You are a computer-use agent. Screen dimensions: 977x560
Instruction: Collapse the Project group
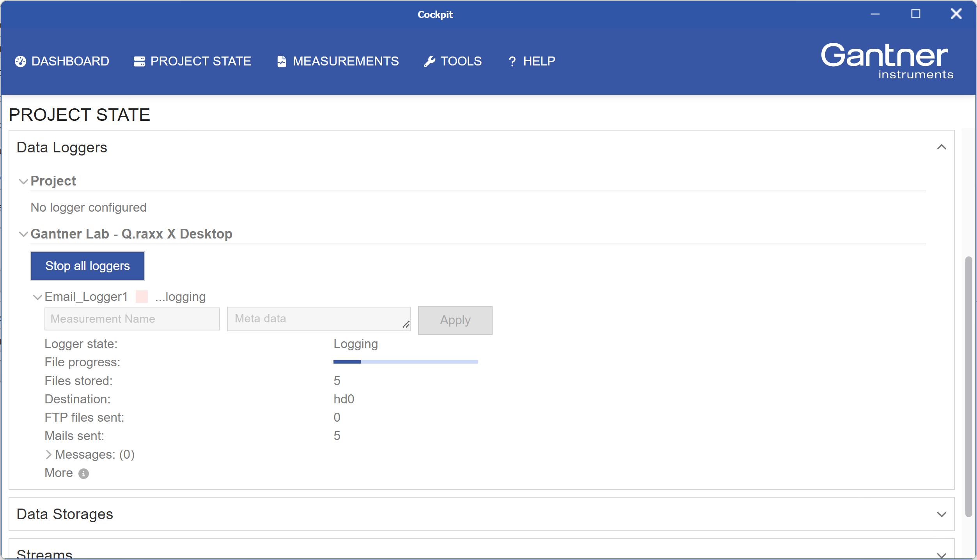click(x=23, y=182)
